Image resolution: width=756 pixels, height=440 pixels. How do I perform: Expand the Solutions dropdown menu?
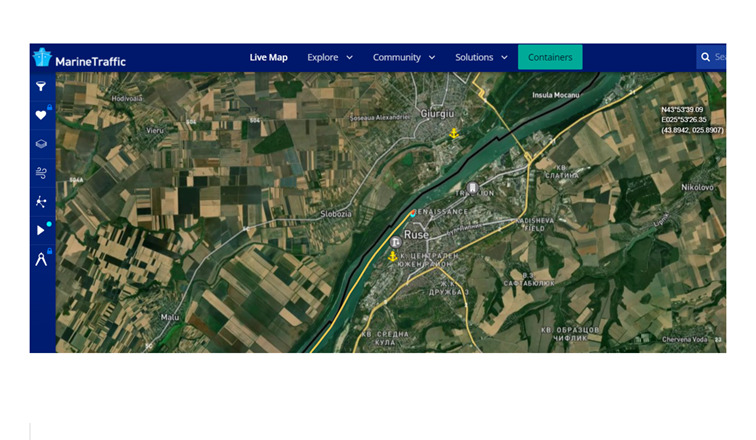coord(481,58)
